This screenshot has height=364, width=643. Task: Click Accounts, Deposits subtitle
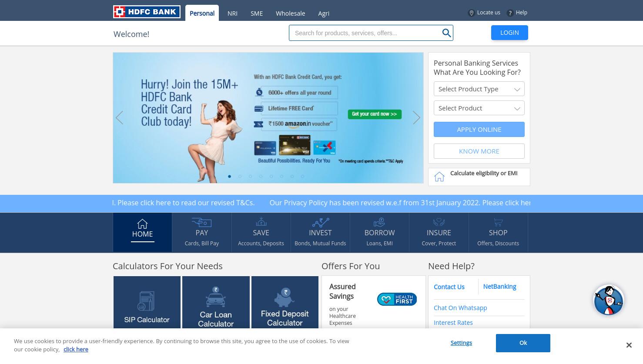[x=261, y=244]
